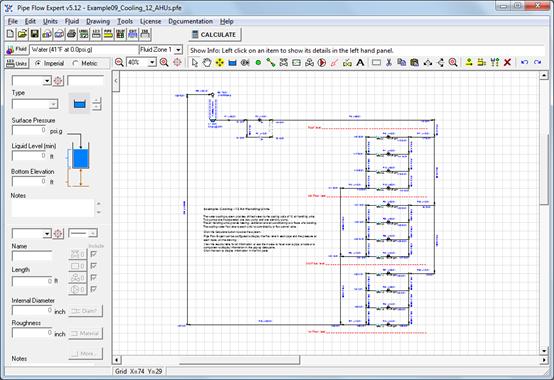Cut selection with scissors icon
Screen dimensions: 554x380
point(389,63)
